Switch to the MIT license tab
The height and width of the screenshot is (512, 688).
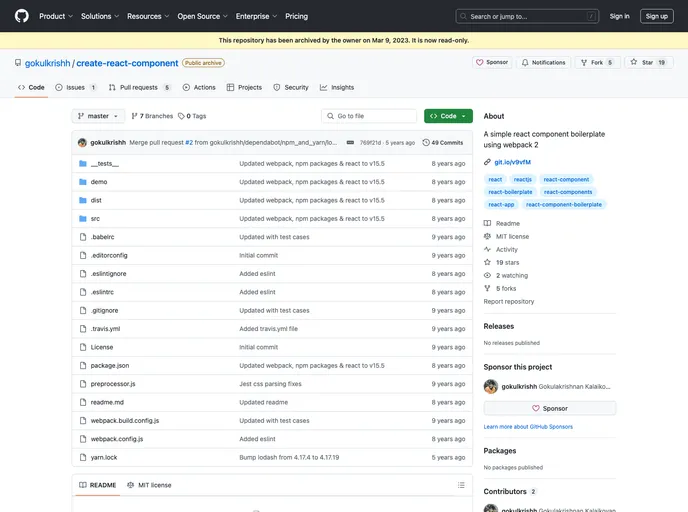point(149,485)
